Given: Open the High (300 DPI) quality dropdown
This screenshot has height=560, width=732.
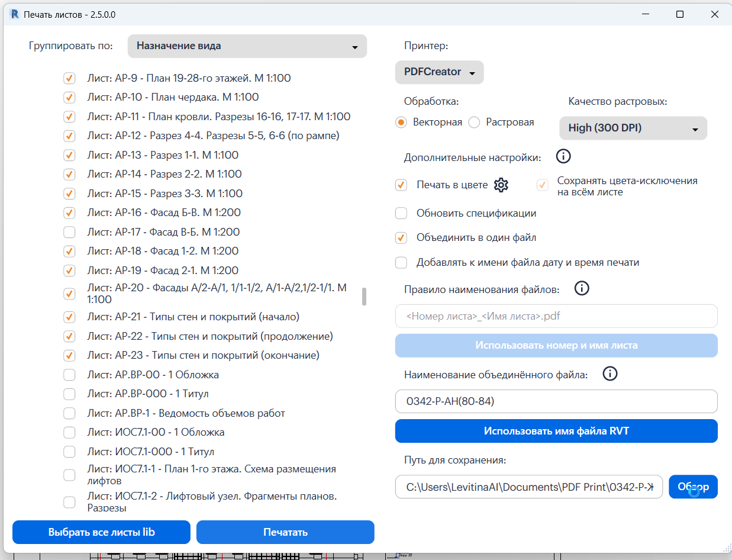Looking at the screenshot, I should [x=633, y=128].
